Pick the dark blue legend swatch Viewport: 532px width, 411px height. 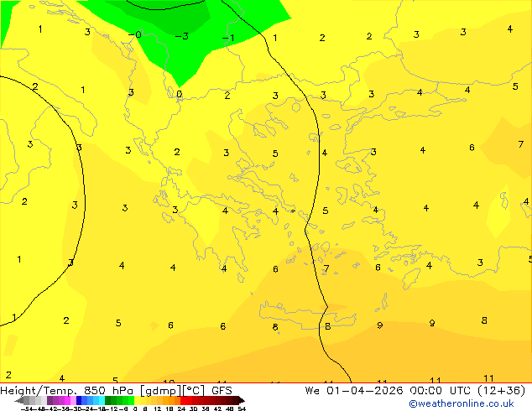point(79,400)
